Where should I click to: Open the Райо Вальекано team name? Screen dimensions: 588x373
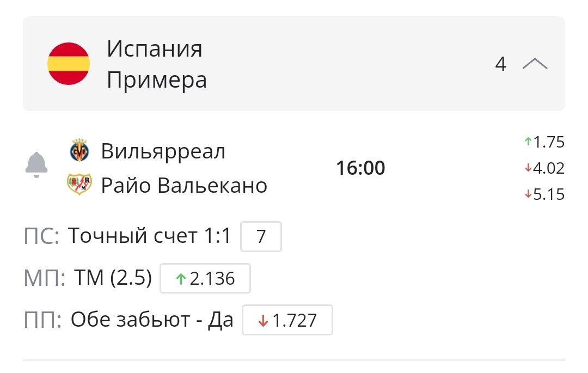coord(184,186)
